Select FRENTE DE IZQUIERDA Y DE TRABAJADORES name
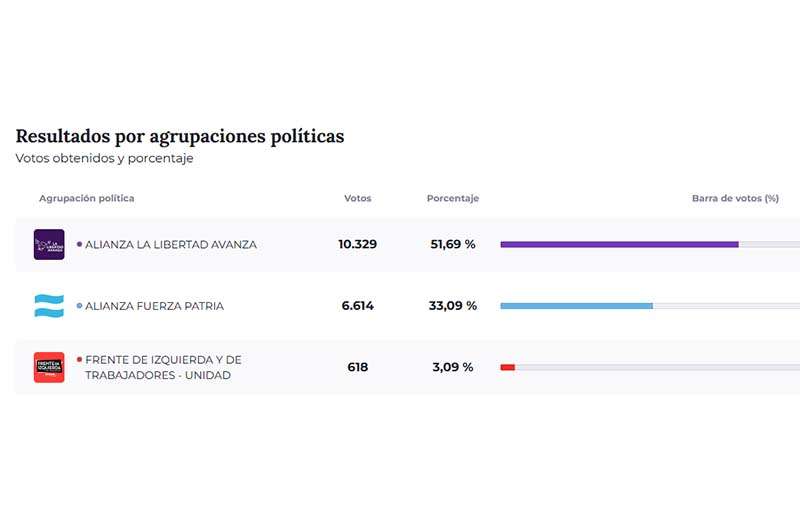 click(163, 367)
